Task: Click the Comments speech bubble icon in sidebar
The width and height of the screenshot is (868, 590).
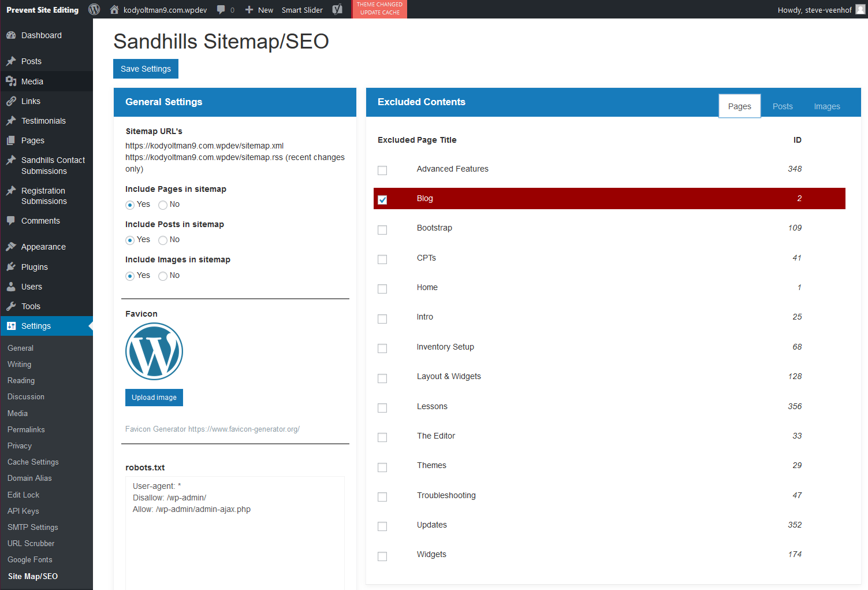Action: [x=11, y=221]
